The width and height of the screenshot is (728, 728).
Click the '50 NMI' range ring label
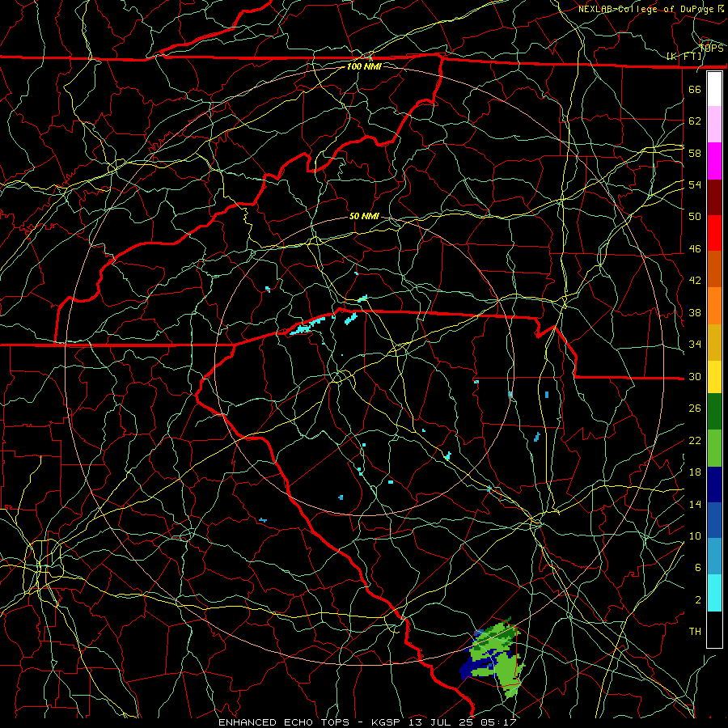point(364,216)
